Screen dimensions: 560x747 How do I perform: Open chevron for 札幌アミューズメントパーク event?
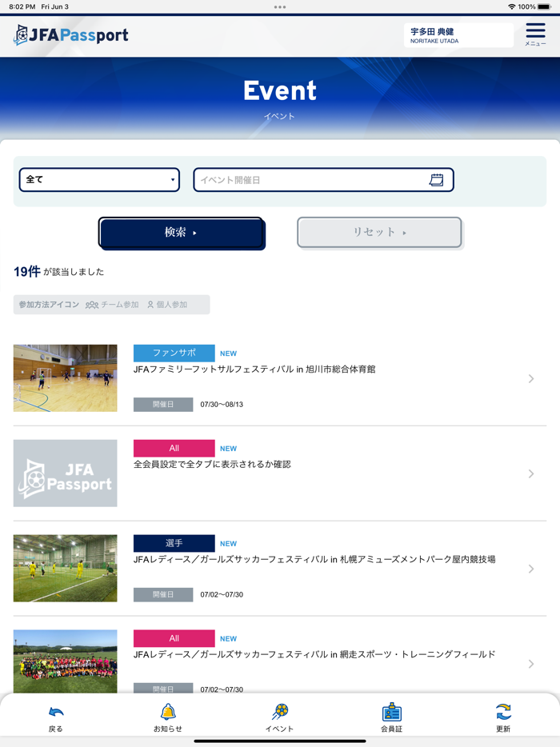(x=531, y=569)
